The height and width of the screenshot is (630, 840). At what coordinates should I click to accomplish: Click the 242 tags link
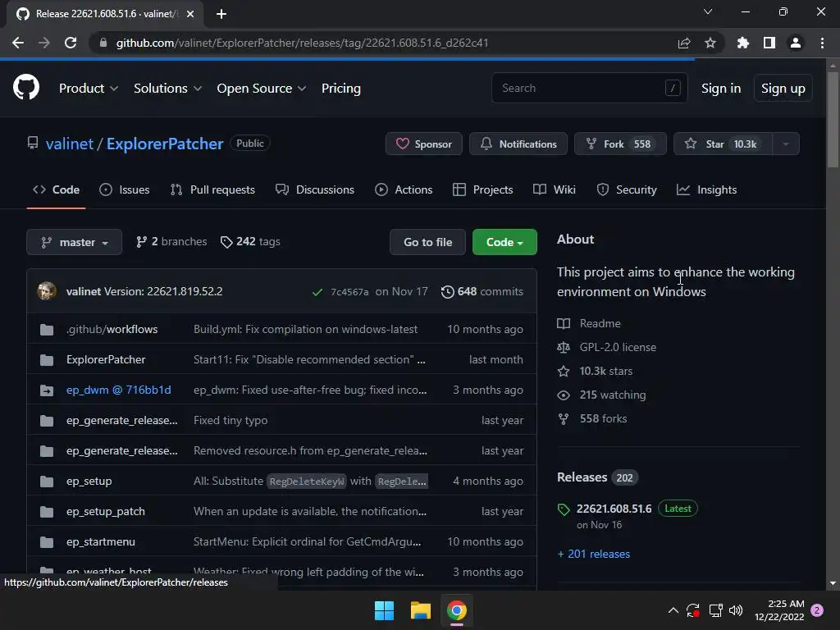pos(250,242)
